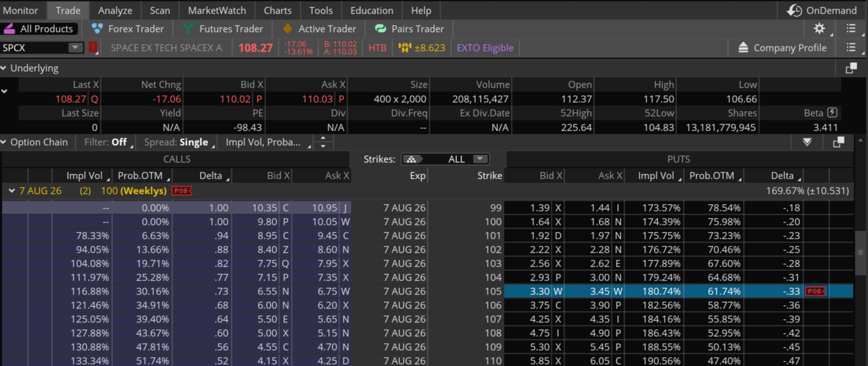Screen dimensions: 868x366
Task: Open the Monitor tab
Action: point(20,10)
